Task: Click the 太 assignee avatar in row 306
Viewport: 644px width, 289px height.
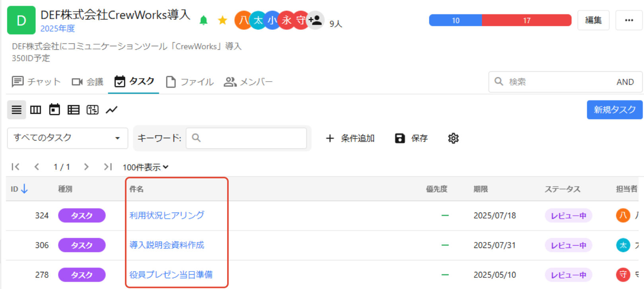Action: coord(623,245)
